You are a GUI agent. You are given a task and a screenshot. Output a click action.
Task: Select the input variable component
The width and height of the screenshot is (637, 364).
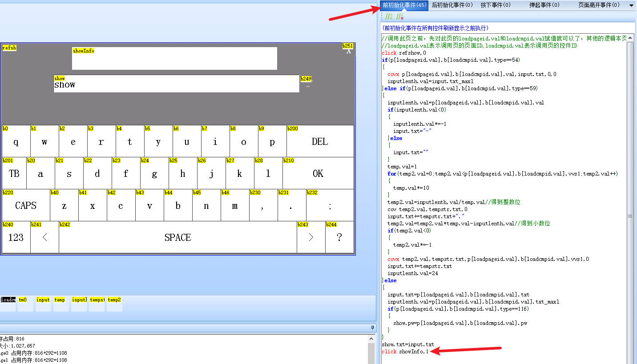43,304
